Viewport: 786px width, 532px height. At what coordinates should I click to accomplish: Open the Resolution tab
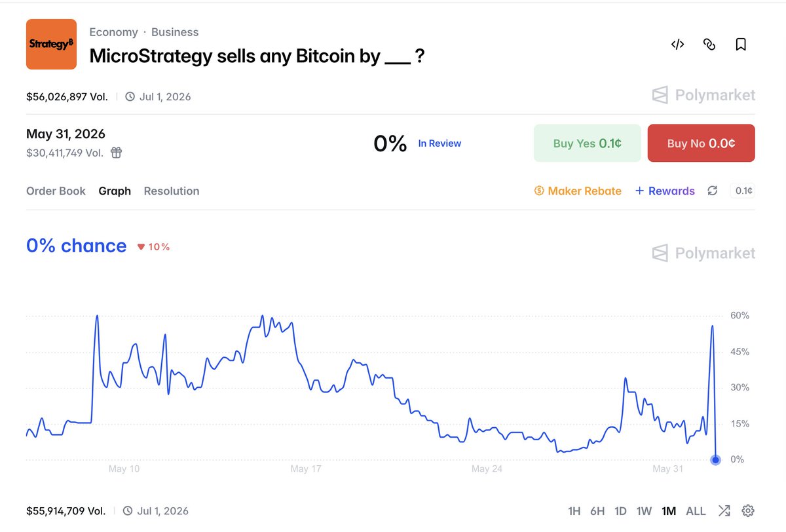172,191
